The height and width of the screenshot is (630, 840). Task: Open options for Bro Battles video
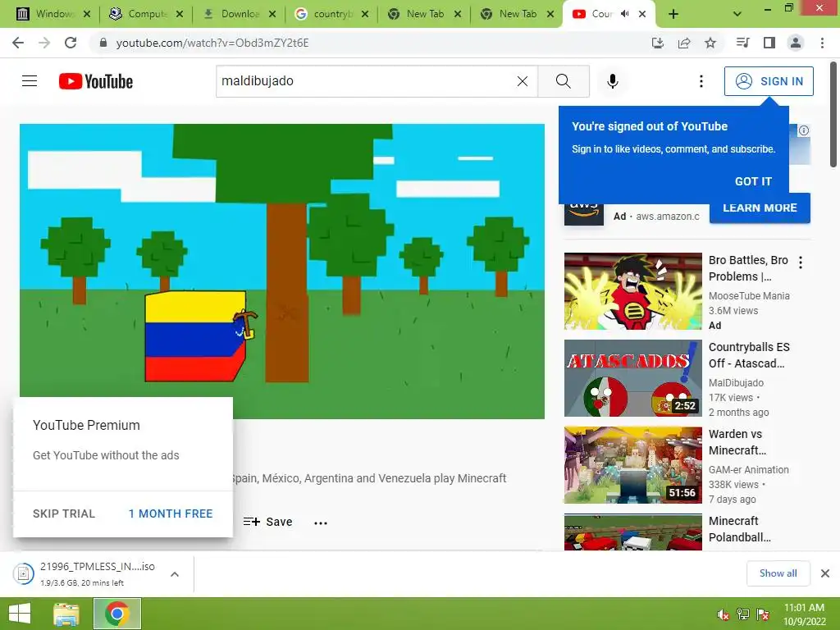(x=801, y=262)
